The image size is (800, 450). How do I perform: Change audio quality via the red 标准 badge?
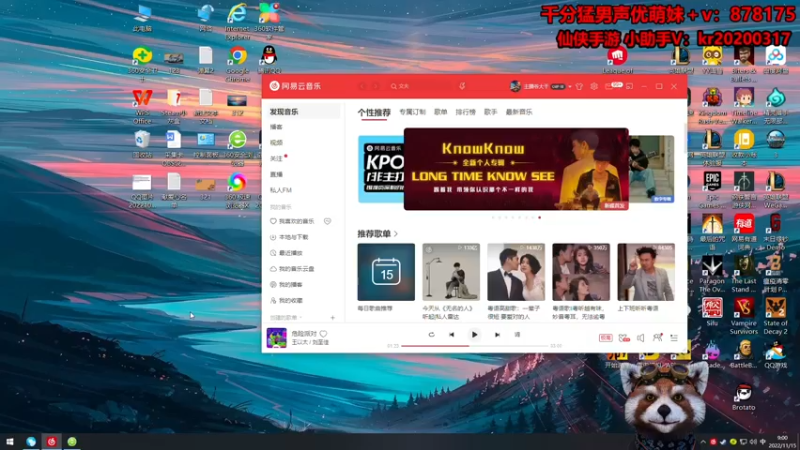[606, 338]
